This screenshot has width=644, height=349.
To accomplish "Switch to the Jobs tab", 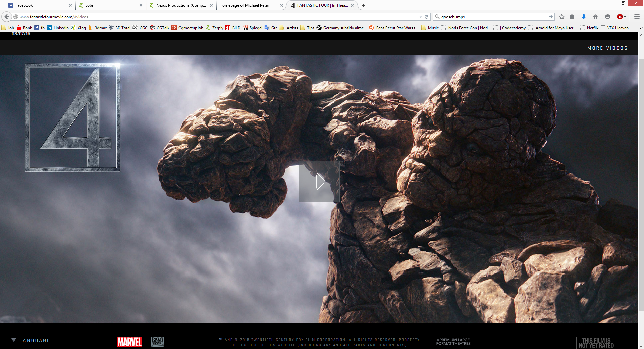I will [x=107, y=5].
